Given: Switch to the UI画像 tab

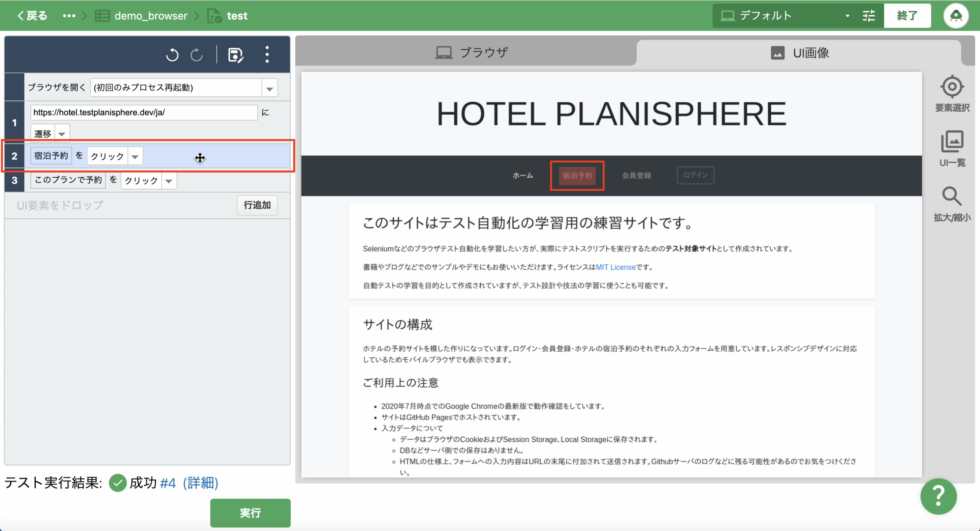Looking at the screenshot, I should 800,53.
